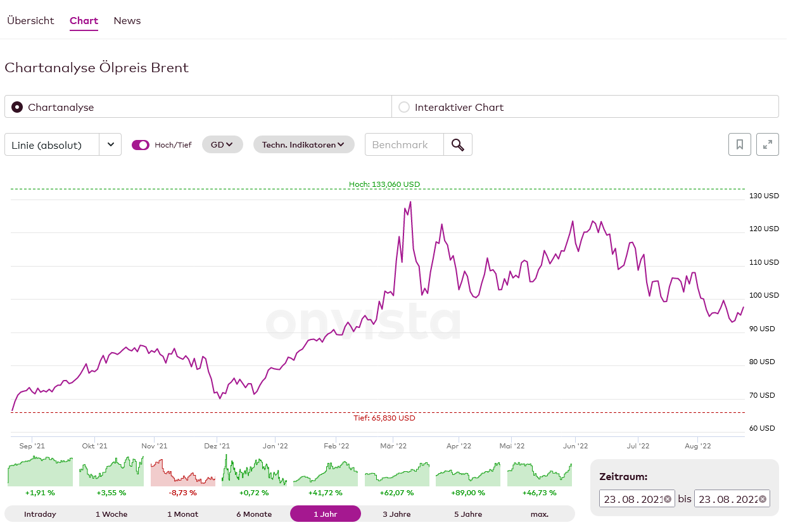Toggle the Hoch/Tief switch
Image resolution: width=812 pixels, height=525 pixels.
pos(140,145)
